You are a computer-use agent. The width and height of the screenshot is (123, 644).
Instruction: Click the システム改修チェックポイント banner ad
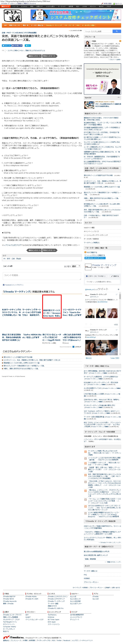(x=76, y=15)
